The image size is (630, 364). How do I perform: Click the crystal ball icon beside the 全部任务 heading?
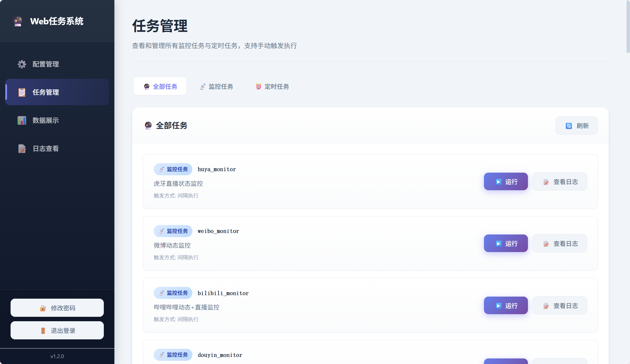(x=148, y=125)
